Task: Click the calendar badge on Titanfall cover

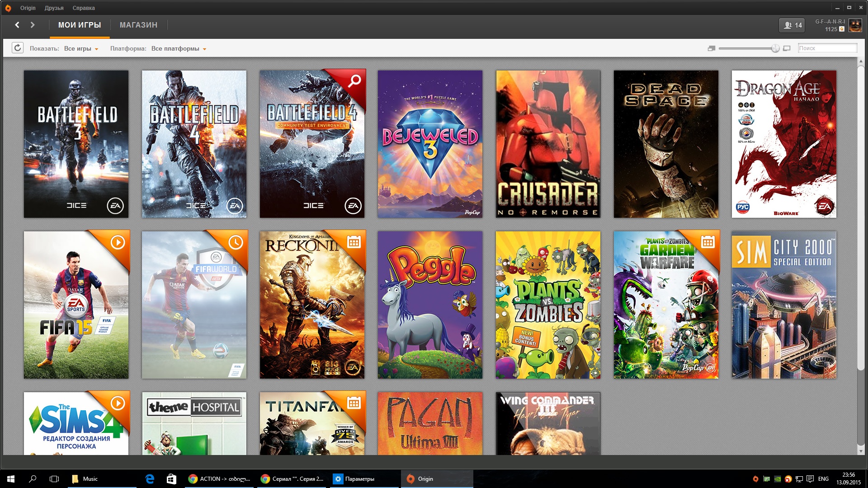Action: (354, 402)
